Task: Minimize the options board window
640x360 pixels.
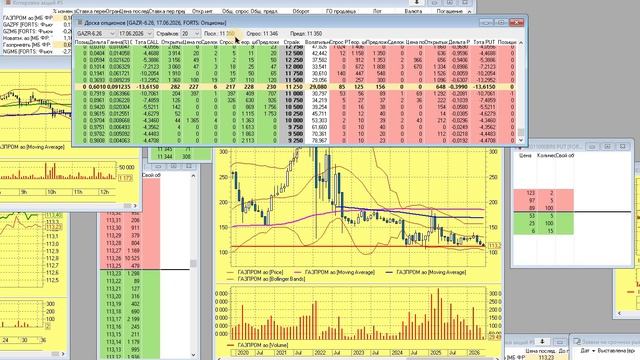Action: tap(486, 22)
